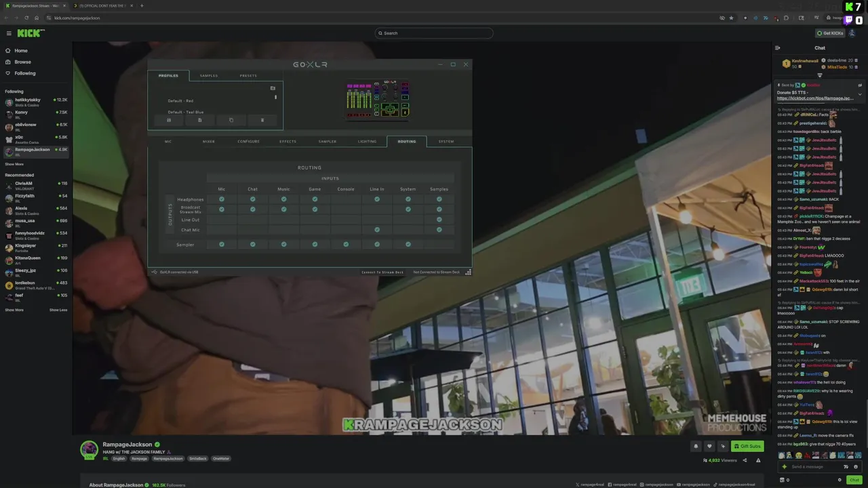
Task: Click the Stream Deck status icon in GoXLR
Action: click(x=468, y=272)
